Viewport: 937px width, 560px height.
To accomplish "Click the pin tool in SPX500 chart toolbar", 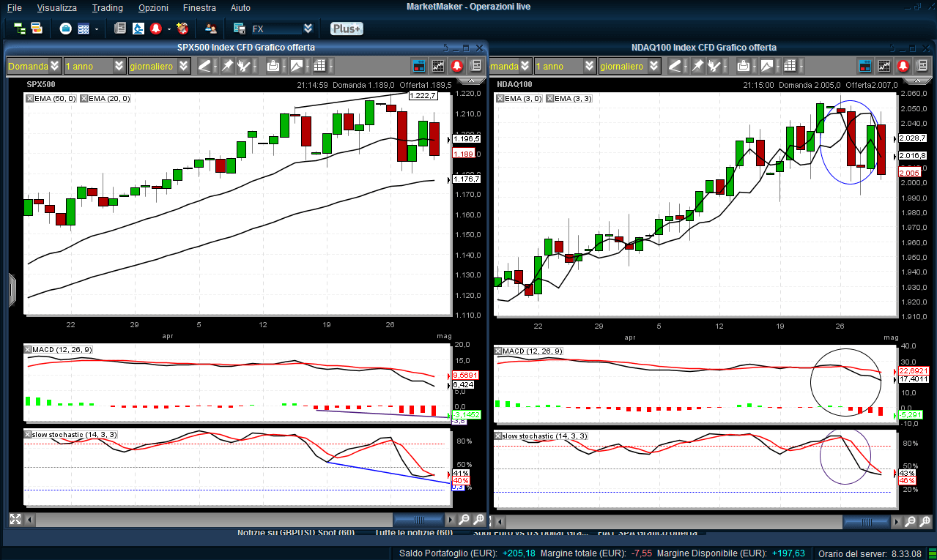I will (227, 66).
